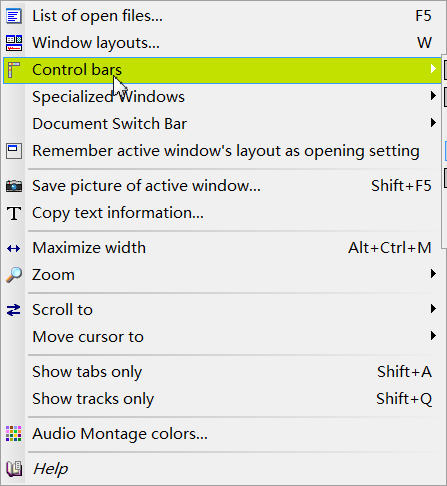
Task: Click the camera icon for saving picture
Action: [14, 186]
